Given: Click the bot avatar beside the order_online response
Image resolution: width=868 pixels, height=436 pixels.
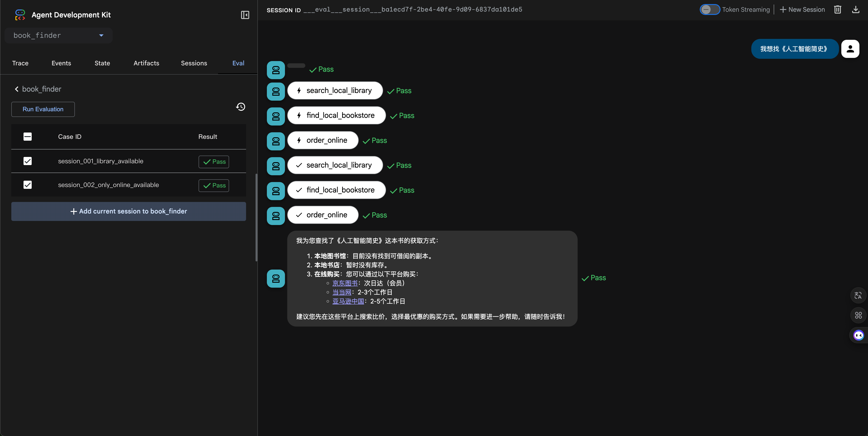Looking at the screenshot, I should (276, 216).
